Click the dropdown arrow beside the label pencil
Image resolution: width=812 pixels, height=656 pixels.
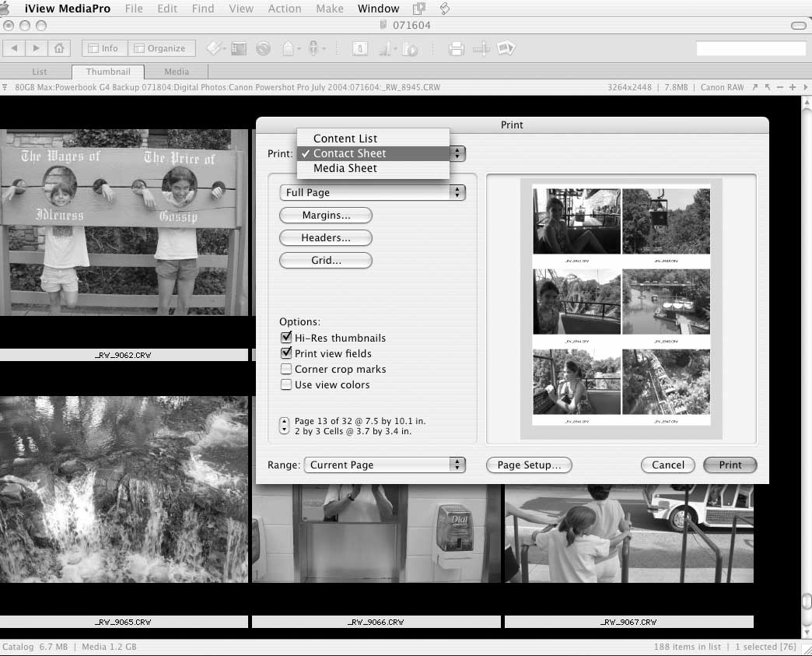(224, 49)
